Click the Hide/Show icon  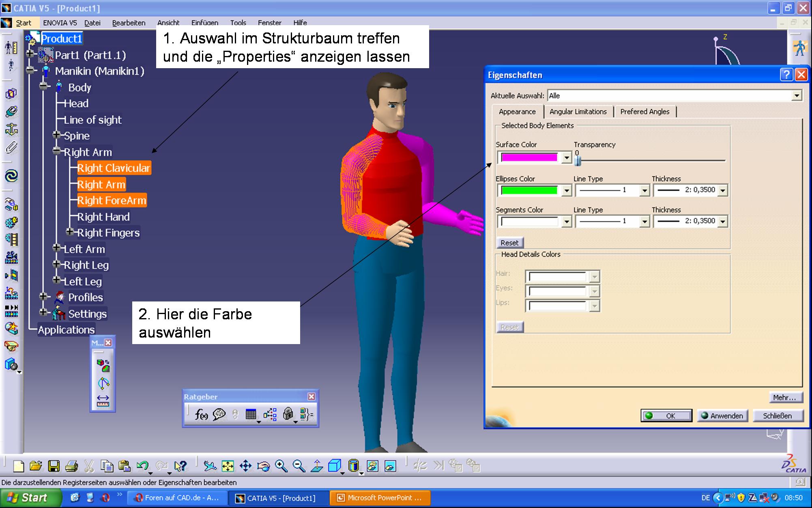[372, 466]
